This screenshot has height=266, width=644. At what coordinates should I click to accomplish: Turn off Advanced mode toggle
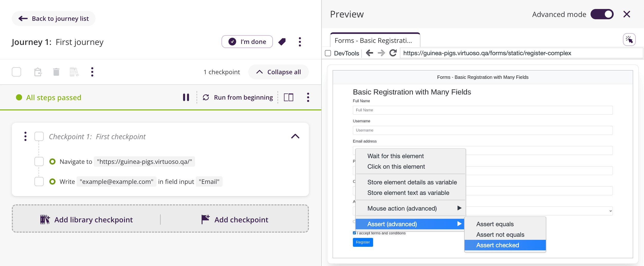pyautogui.click(x=602, y=14)
